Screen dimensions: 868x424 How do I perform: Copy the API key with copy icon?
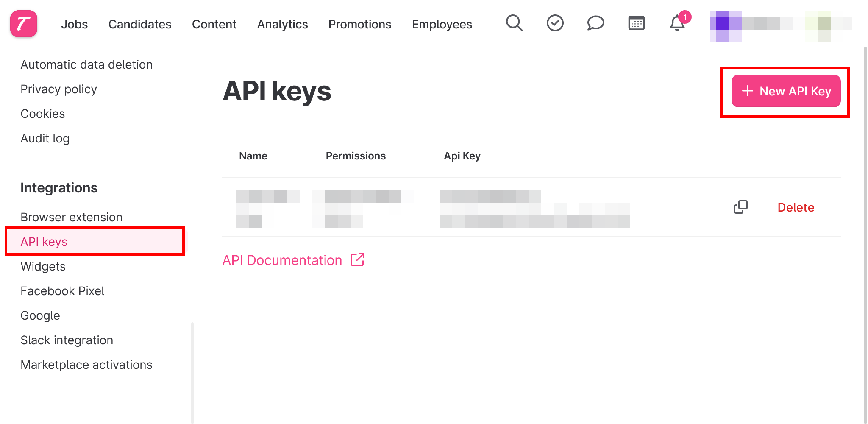[740, 207]
